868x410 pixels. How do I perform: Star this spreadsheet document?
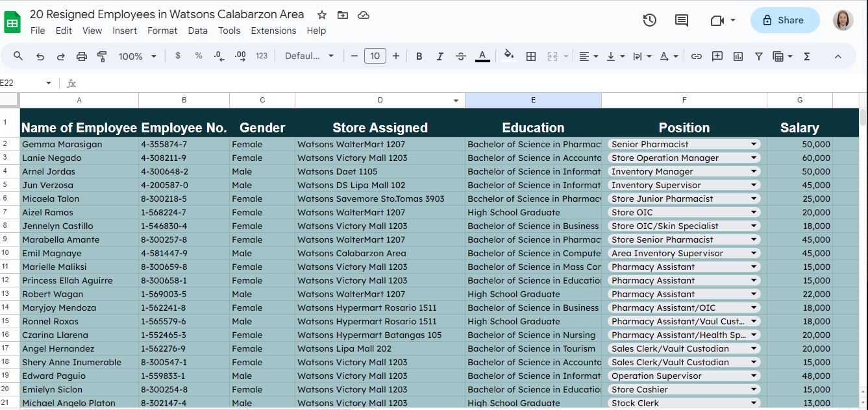click(322, 15)
